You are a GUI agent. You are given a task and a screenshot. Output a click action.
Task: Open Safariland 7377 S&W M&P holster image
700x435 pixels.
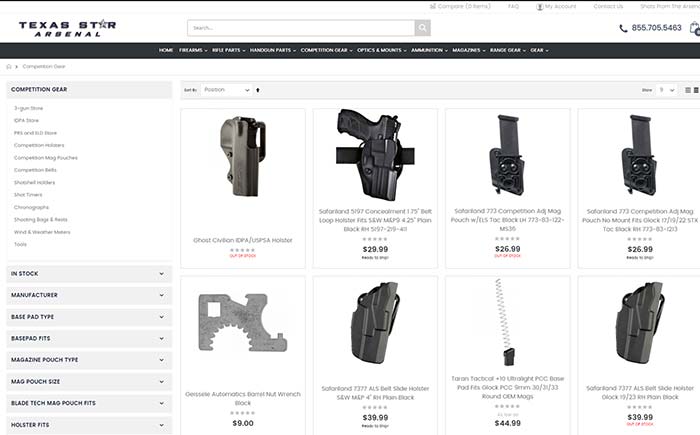[x=375, y=322]
